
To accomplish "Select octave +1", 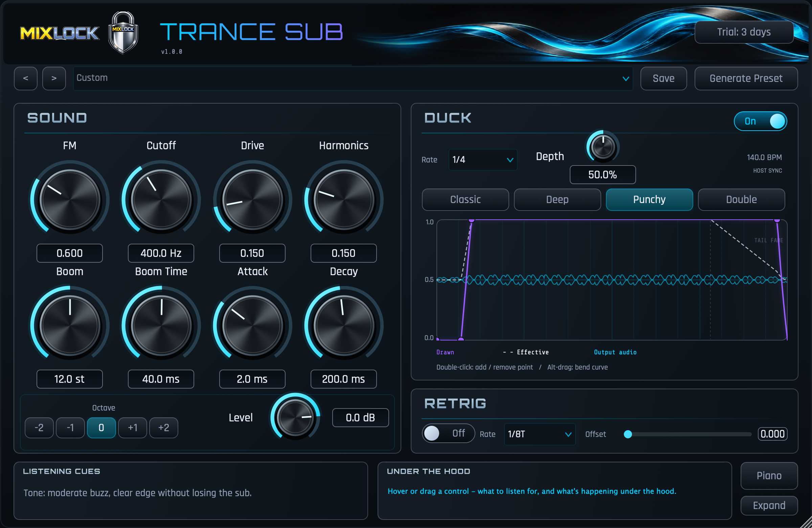I will tap(132, 428).
